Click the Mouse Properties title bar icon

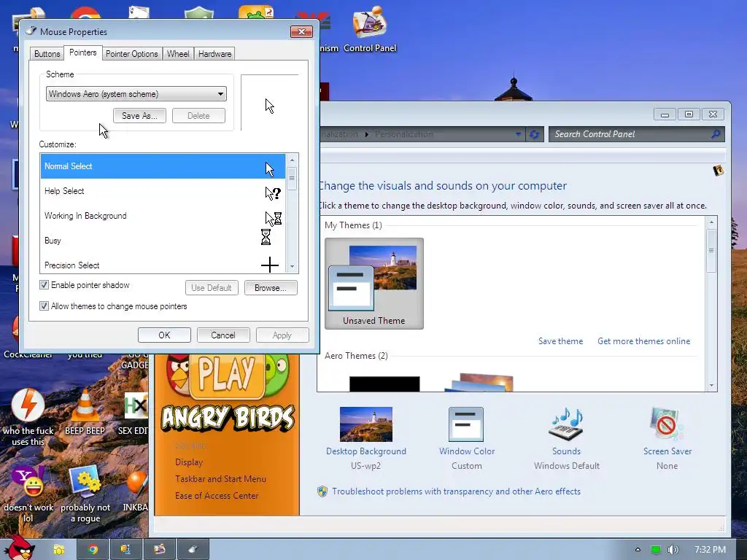(31, 31)
